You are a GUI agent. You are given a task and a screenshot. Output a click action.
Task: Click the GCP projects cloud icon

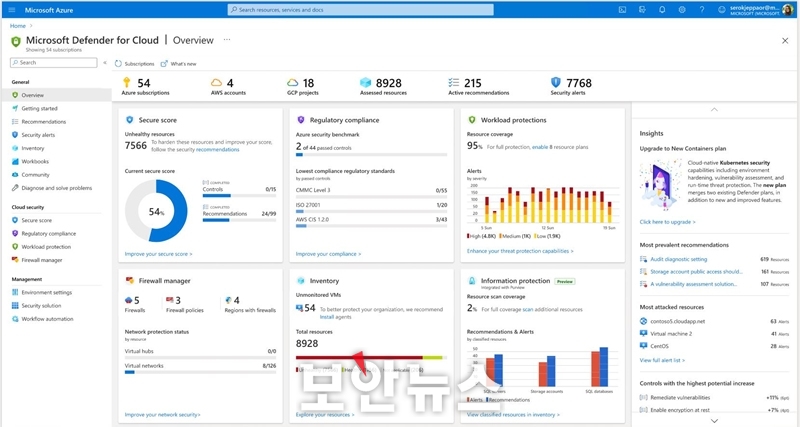[292, 83]
